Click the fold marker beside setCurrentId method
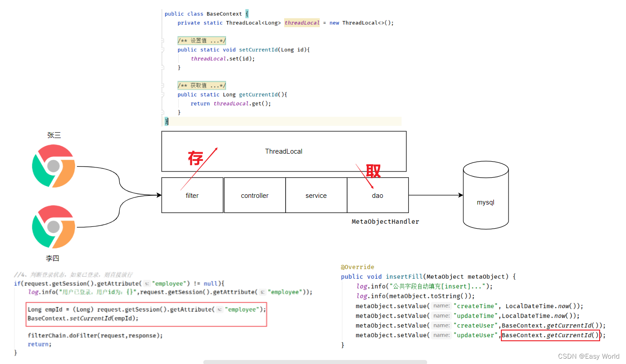The image size is (626, 364). pyautogui.click(x=162, y=50)
